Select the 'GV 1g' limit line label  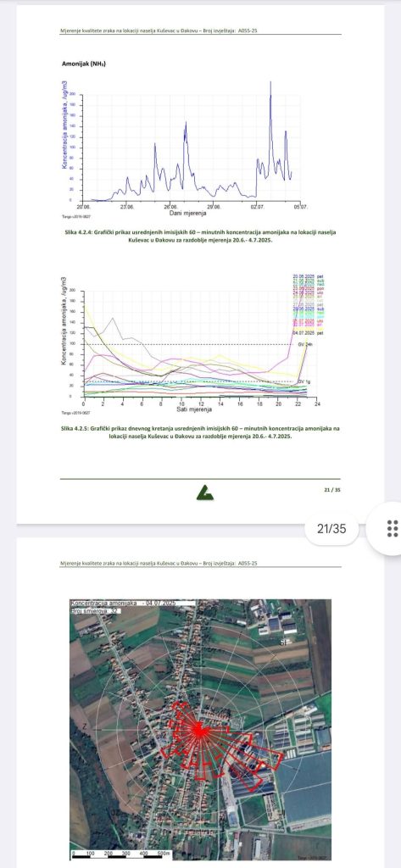[x=304, y=382]
